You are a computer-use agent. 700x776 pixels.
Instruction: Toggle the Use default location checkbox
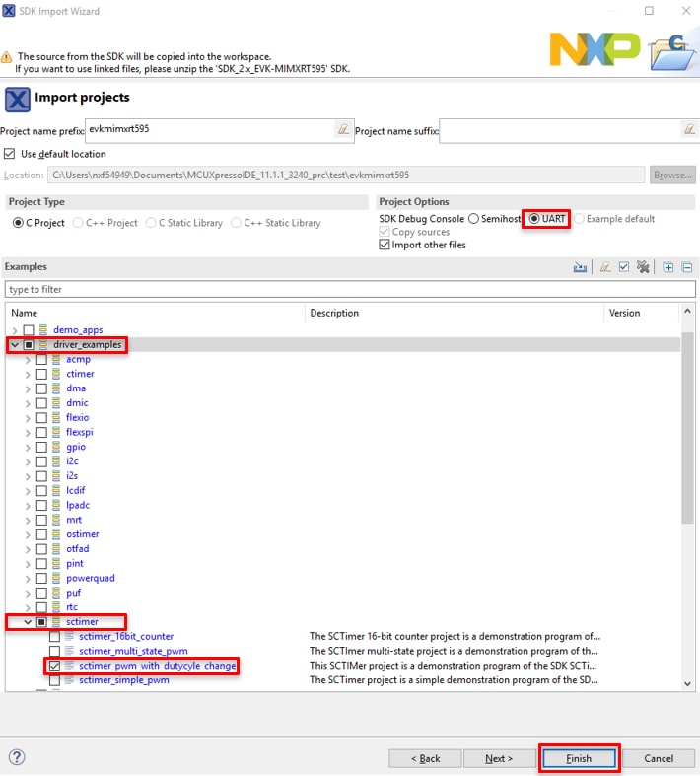tap(10, 154)
